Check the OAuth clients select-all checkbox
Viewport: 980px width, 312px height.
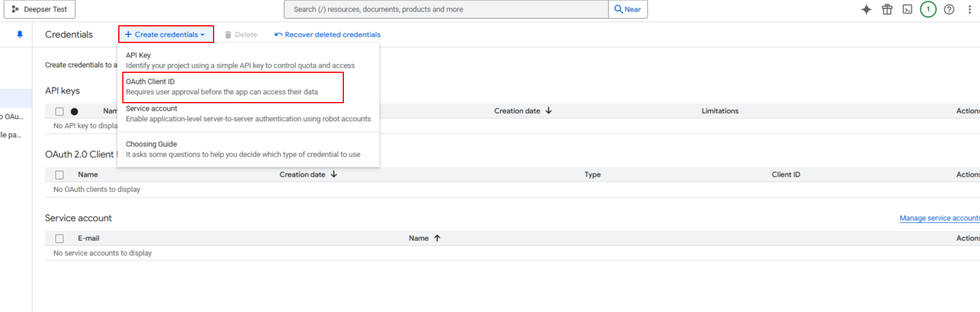(x=59, y=175)
